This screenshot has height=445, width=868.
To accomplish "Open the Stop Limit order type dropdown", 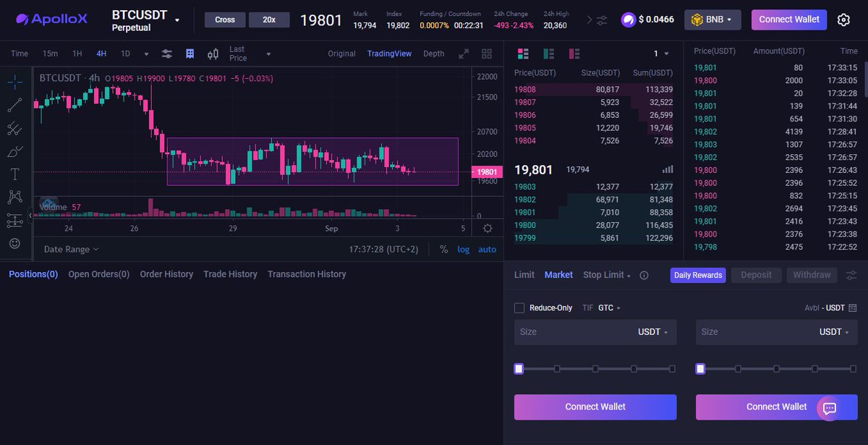I will (x=607, y=275).
